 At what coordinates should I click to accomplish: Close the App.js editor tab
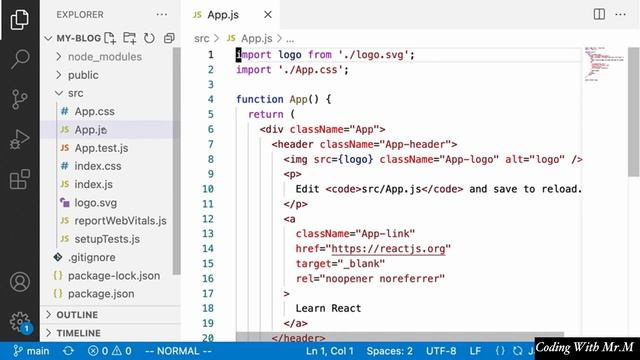(x=268, y=15)
